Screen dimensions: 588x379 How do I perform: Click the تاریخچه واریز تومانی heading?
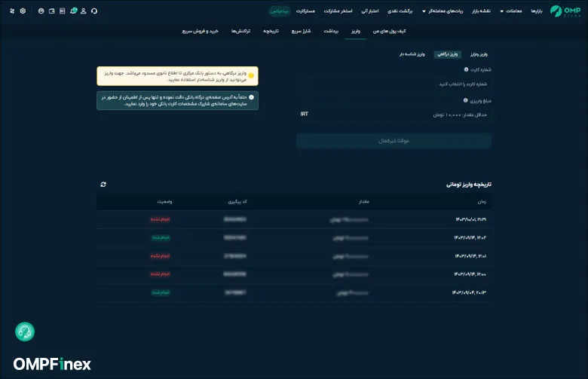point(468,185)
